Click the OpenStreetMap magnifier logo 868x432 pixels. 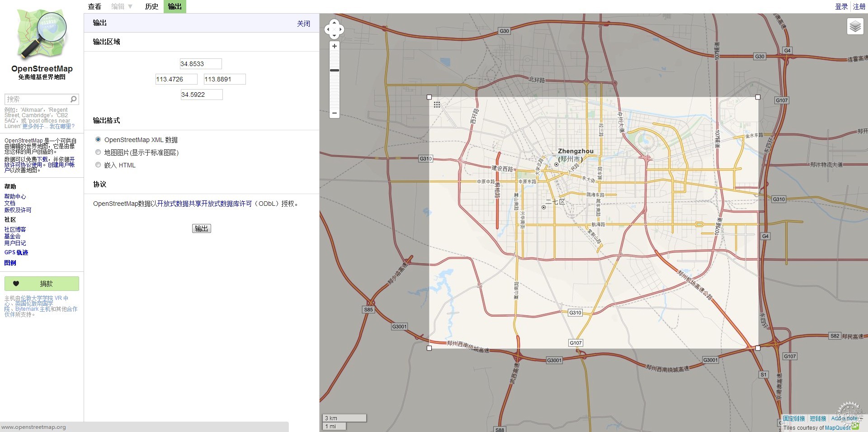tap(42, 34)
